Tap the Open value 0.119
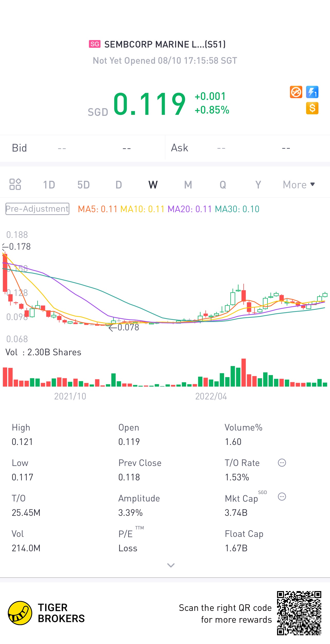This screenshot has height=644, width=330. [129, 442]
